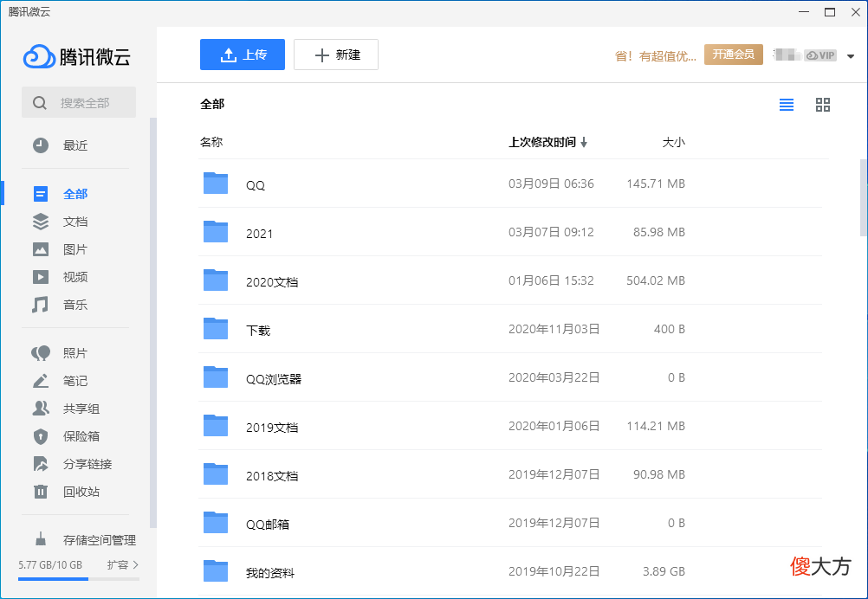Click the QQ folder icon
This screenshot has height=599, width=868.
click(x=216, y=183)
